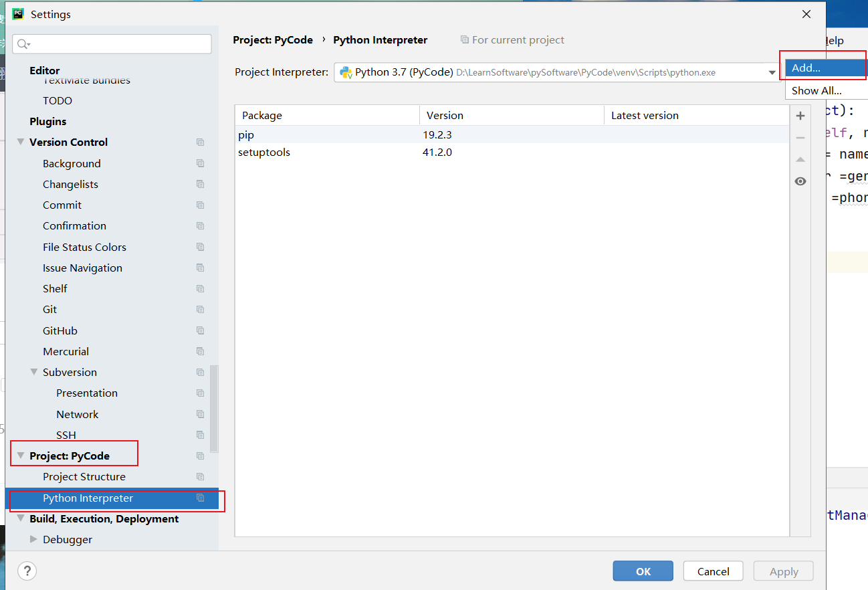Click project-level icon beside Python Interpreter

click(200, 498)
